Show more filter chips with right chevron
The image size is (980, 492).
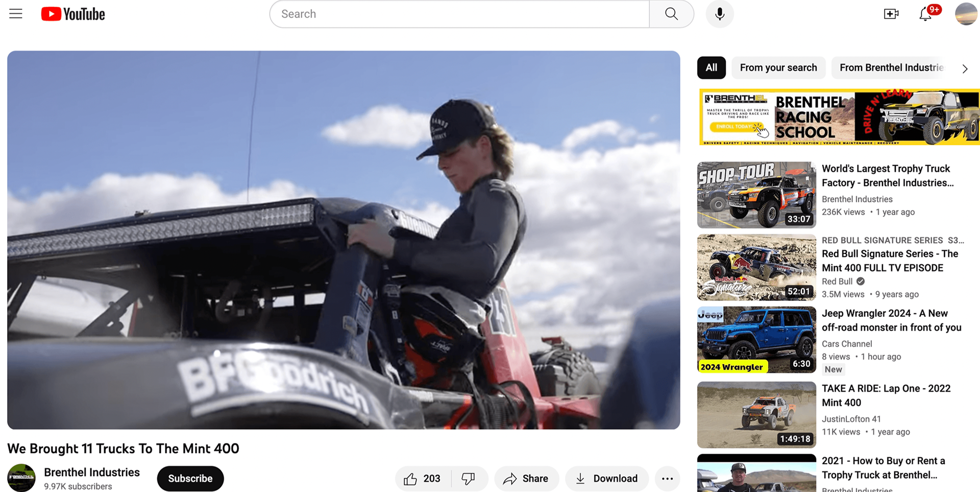click(x=965, y=68)
